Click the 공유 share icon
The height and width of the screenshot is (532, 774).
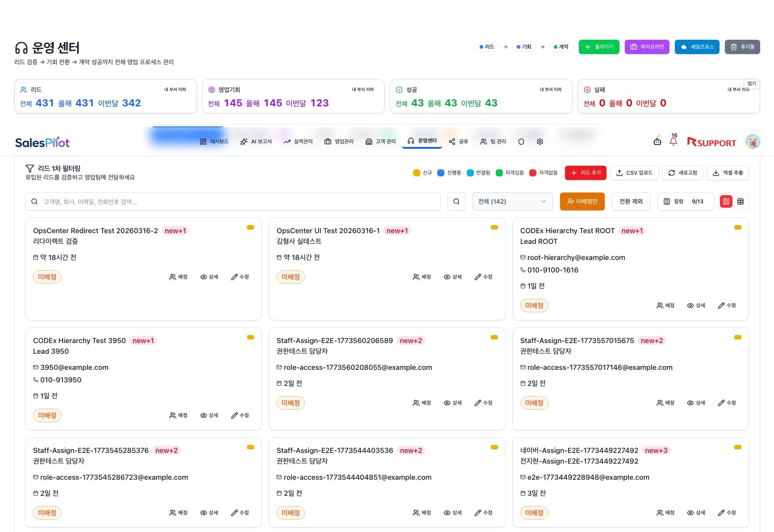[458, 142]
